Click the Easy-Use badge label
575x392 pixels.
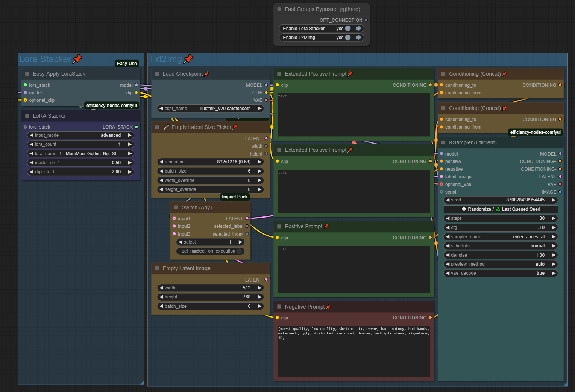[x=127, y=64]
